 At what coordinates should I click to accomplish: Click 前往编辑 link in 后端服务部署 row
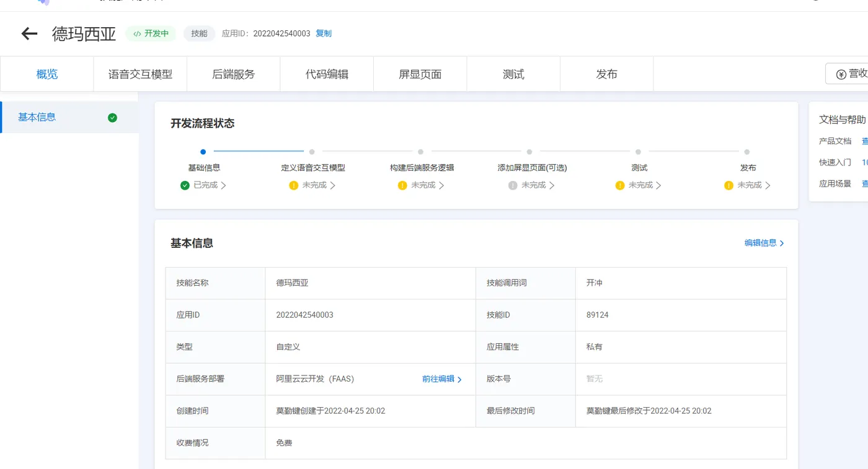pos(442,379)
